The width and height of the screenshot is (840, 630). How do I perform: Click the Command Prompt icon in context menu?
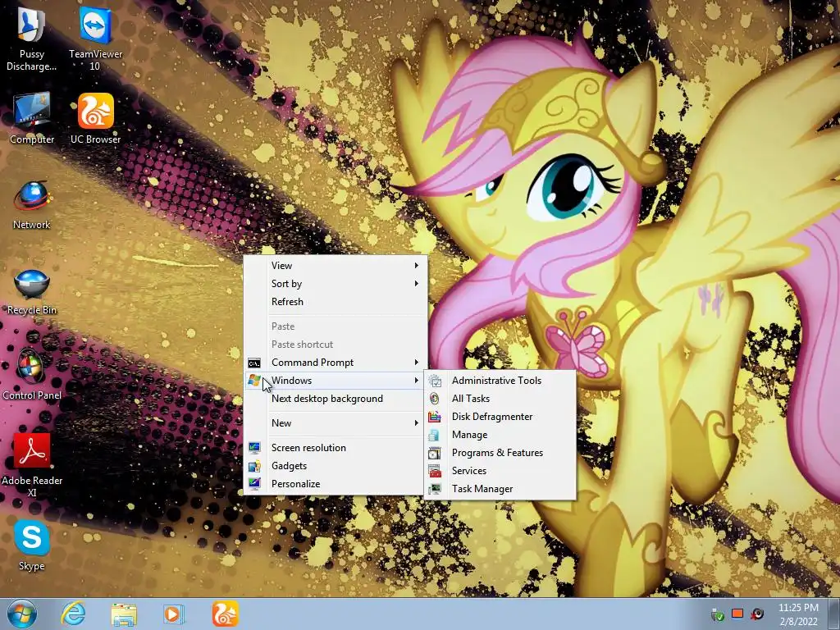pos(254,363)
